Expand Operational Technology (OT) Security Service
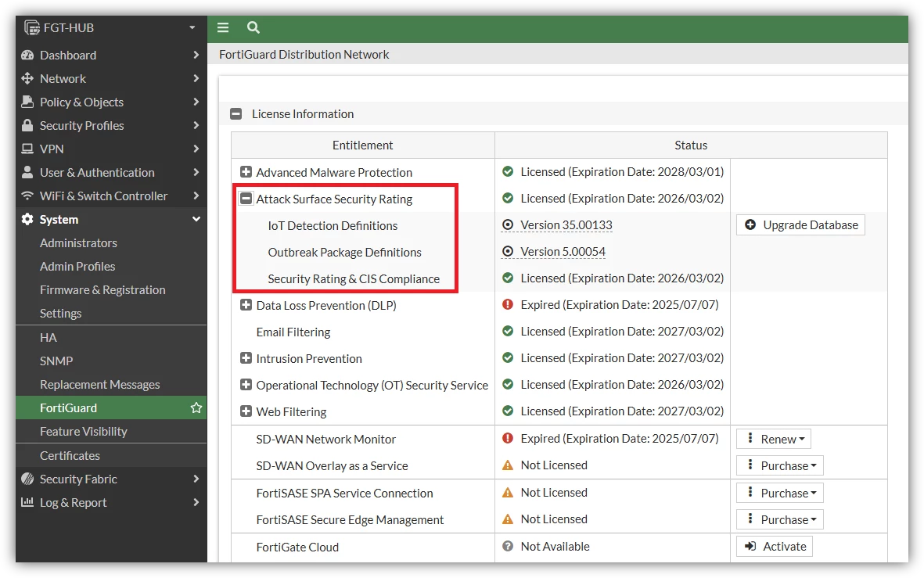924x578 pixels. click(246, 385)
